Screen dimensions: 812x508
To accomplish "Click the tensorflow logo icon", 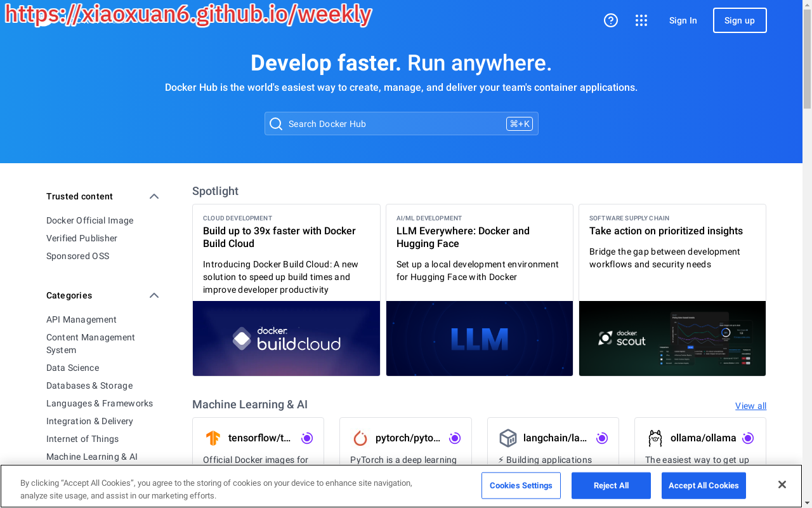I will (x=213, y=438).
